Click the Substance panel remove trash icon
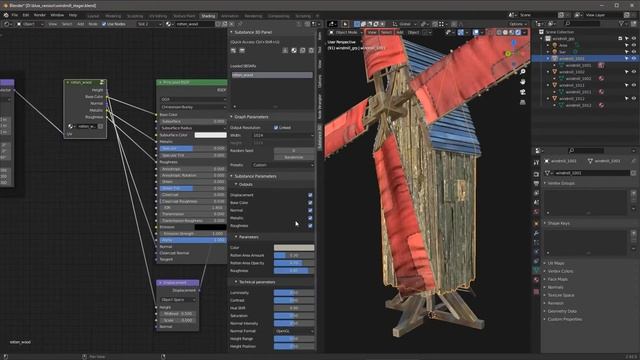640x360 pixels. coord(311,51)
